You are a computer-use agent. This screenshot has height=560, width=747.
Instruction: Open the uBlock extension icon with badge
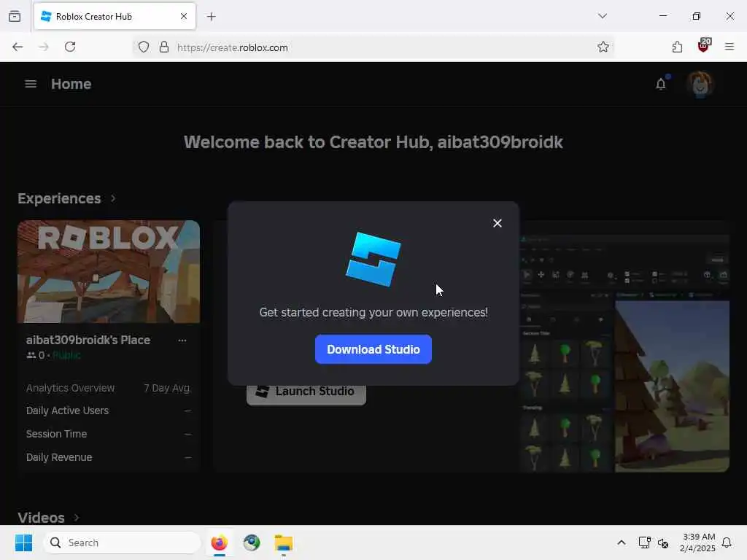click(704, 46)
